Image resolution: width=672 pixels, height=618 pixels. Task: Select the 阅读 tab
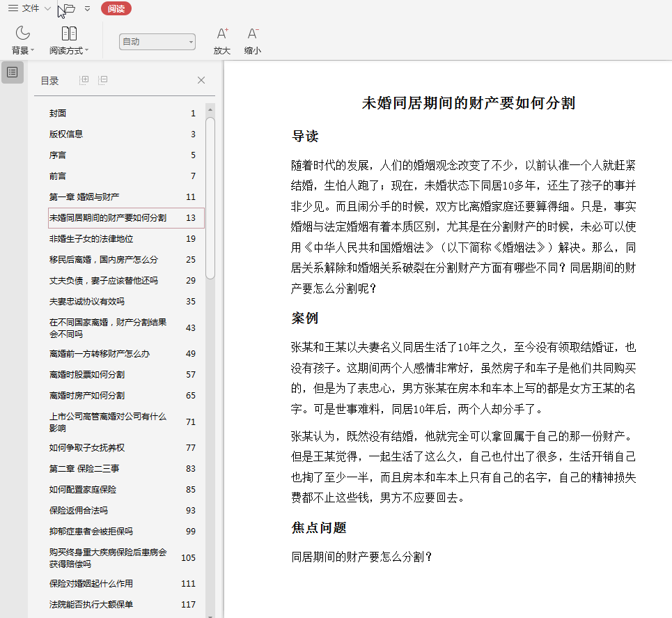116,8
